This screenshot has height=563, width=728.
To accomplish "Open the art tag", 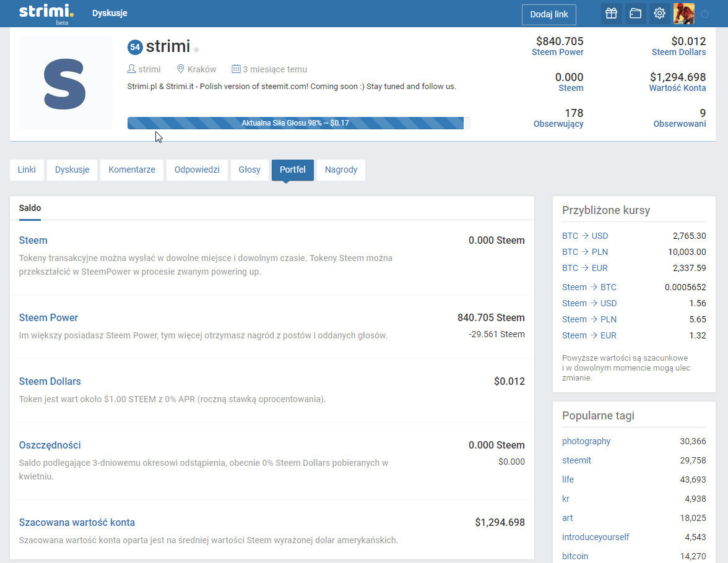I will [567, 517].
